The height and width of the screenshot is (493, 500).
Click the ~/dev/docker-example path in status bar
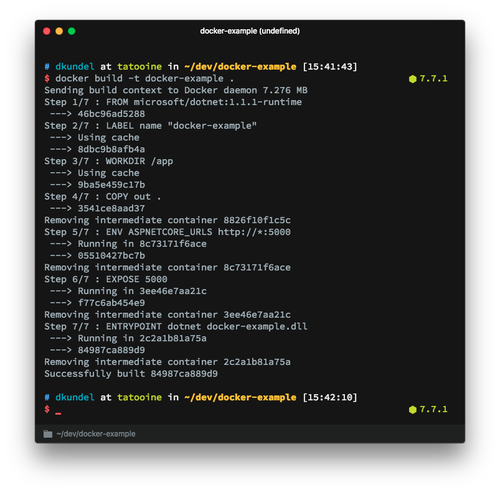(x=96, y=434)
